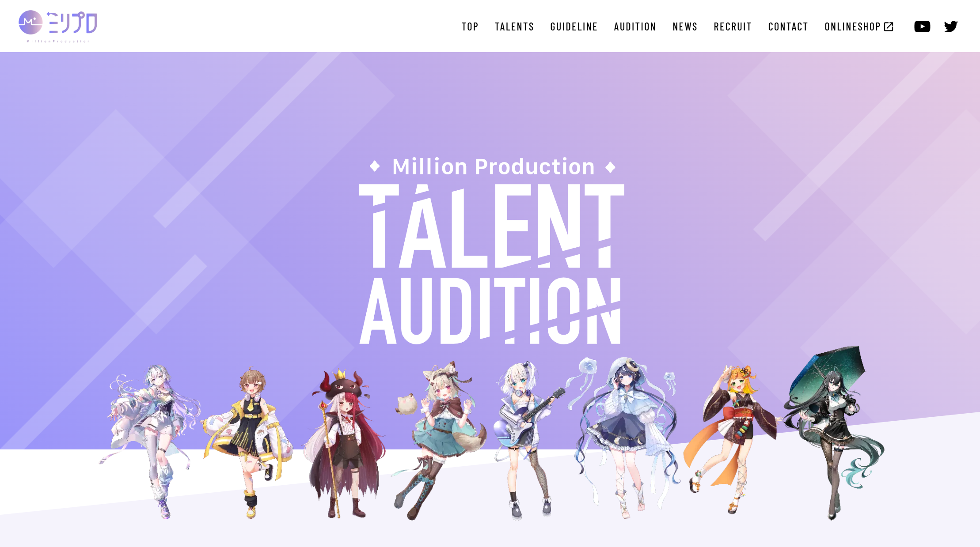Open the TOP menu item
Viewport: 980px width, 547px height.
click(470, 27)
